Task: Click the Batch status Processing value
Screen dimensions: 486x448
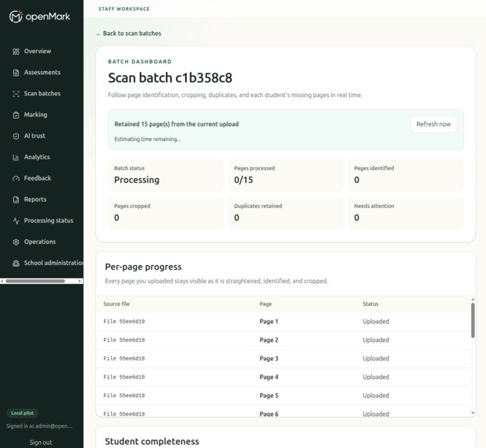Action: coord(137,180)
